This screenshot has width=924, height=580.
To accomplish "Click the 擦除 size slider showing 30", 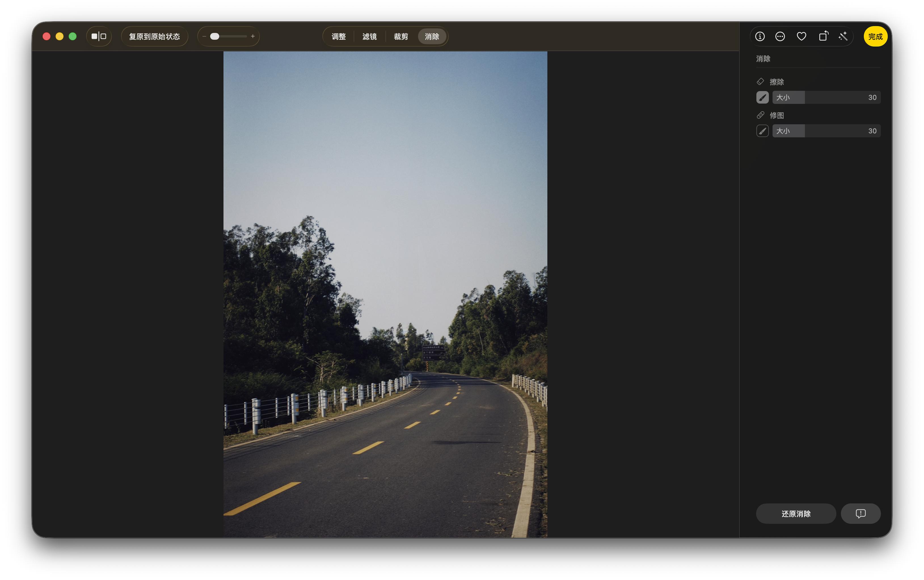I will [x=826, y=97].
